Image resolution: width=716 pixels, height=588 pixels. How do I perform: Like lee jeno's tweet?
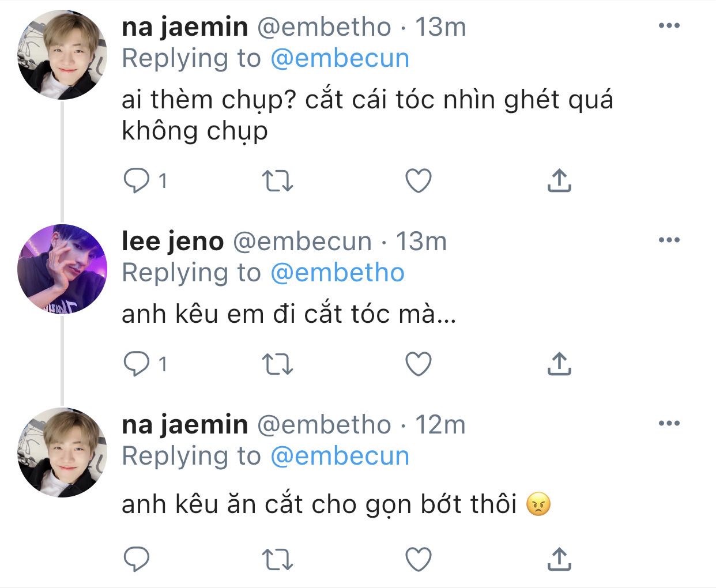click(x=419, y=364)
